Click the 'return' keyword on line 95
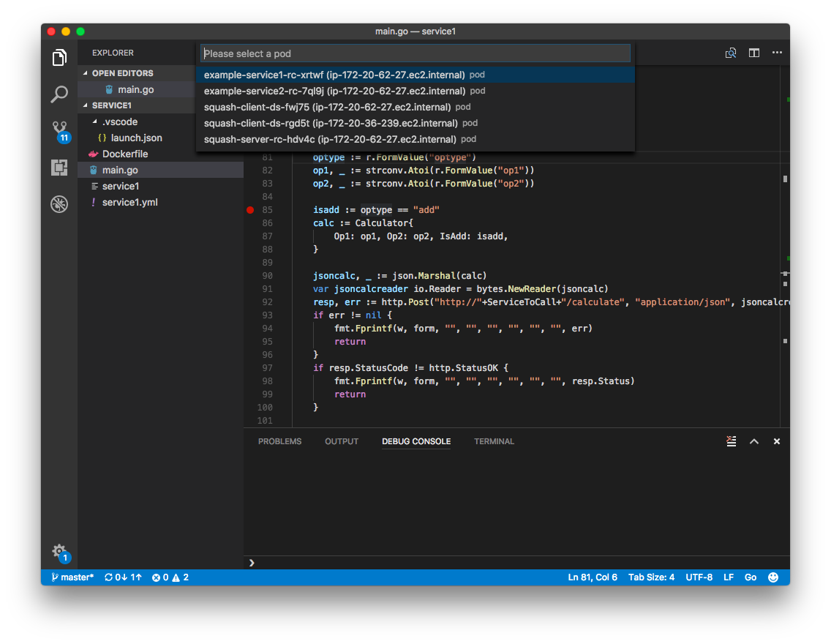The width and height of the screenshot is (831, 644). [350, 342]
